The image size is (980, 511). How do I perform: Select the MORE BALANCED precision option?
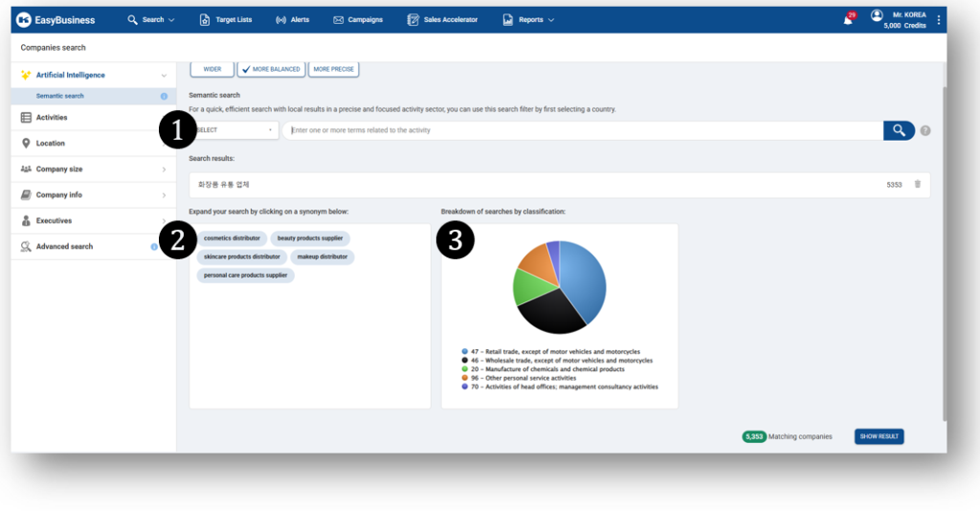point(271,69)
